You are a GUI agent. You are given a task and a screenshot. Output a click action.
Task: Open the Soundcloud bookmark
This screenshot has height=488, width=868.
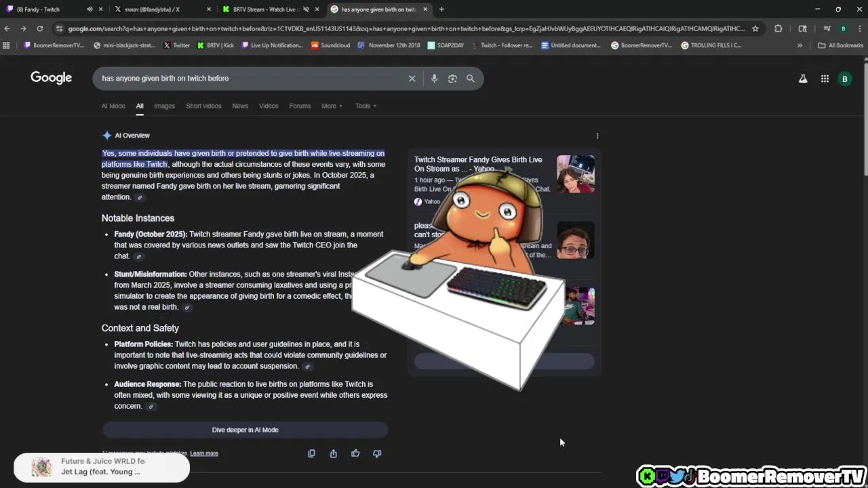tap(330, 45)
